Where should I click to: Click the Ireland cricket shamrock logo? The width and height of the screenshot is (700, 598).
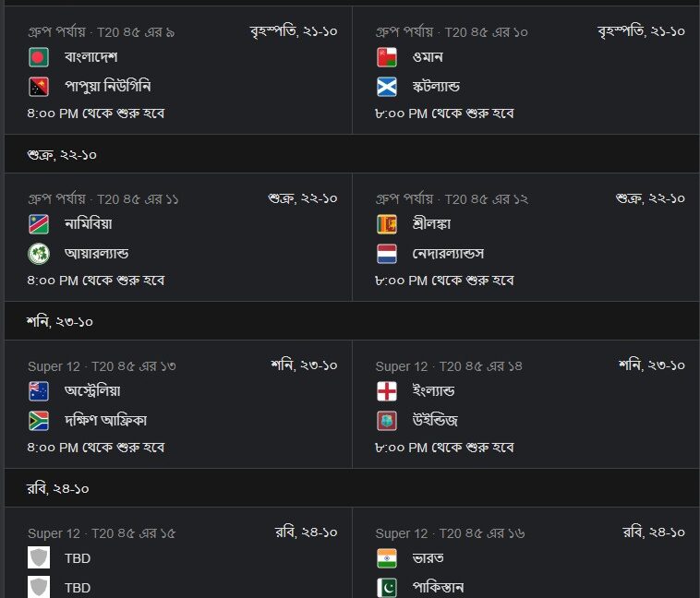pyautogui.click(x=39, y=254)
